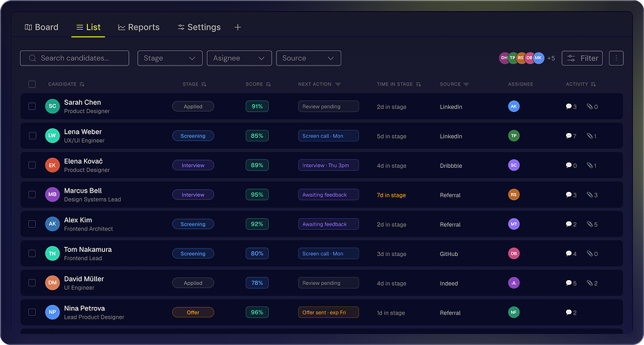
Task: Click the Offer sent · exp Fri action
Action: pos(329,313)
